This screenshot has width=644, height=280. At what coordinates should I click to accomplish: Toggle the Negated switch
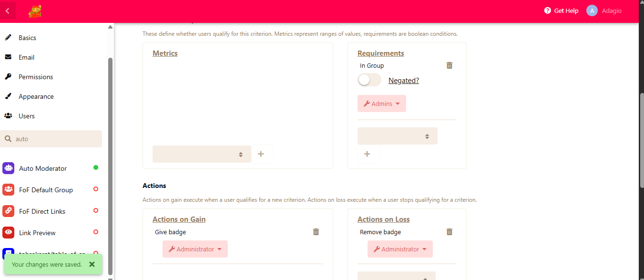pos(369,80)
